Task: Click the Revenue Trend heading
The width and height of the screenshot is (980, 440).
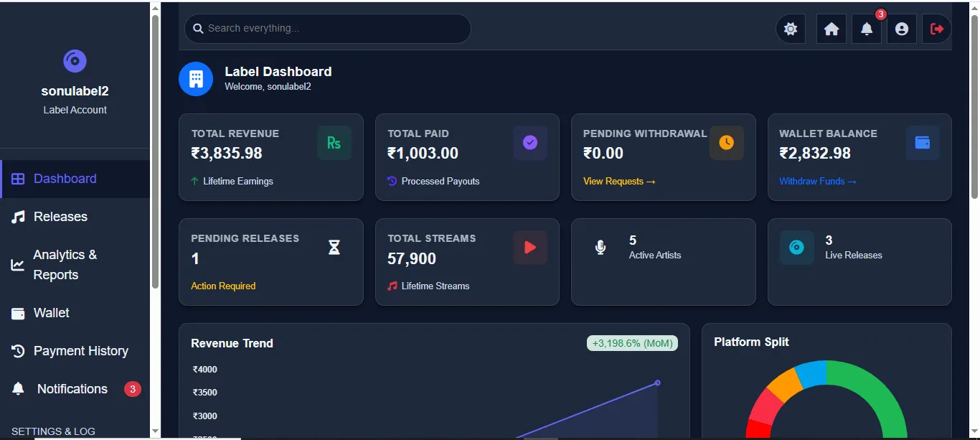Action: coord(232,343)
